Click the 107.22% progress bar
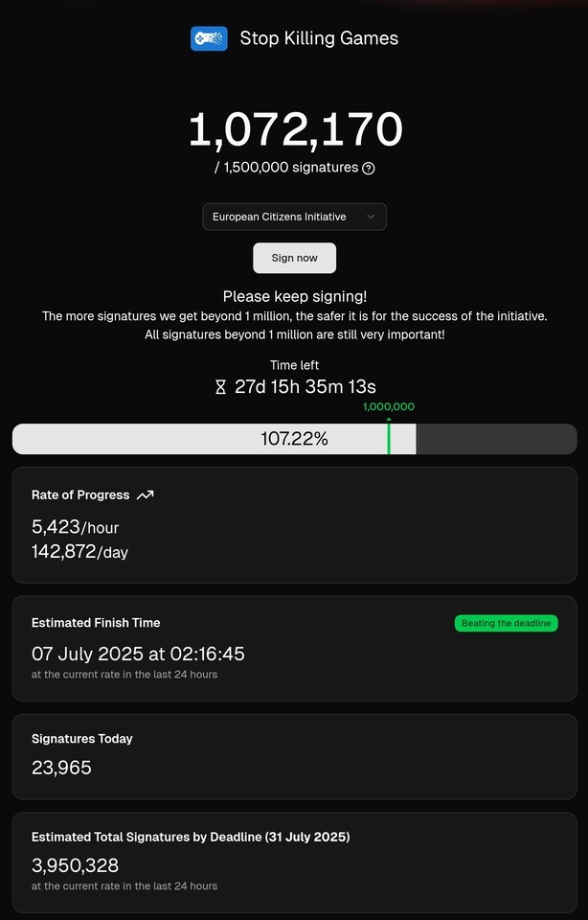 [294, 439]
